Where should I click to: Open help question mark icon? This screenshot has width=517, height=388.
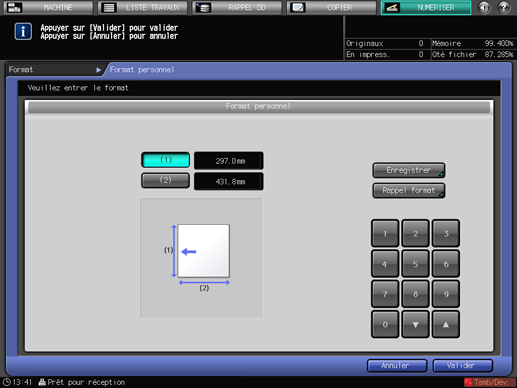[x=504, y=7]
